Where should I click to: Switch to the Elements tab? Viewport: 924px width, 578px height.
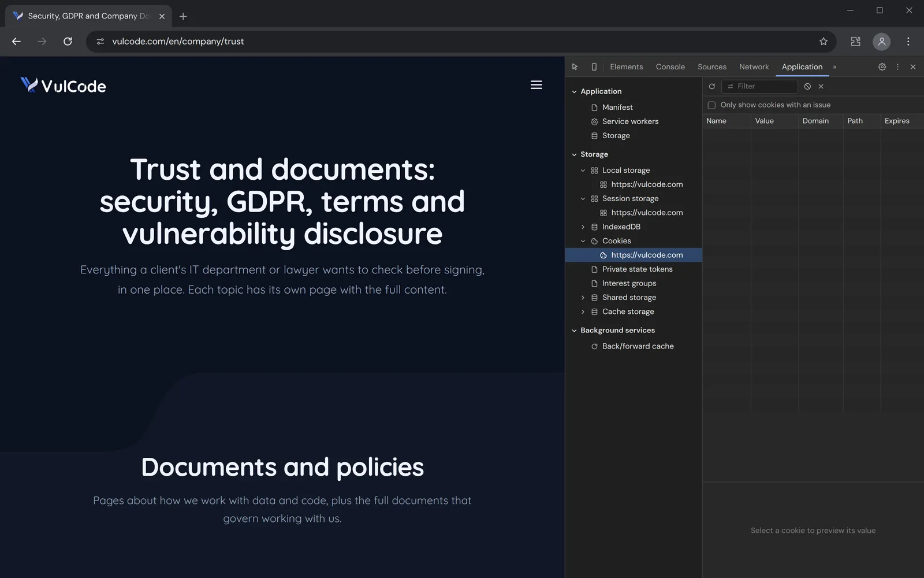(x=626, y=67)
